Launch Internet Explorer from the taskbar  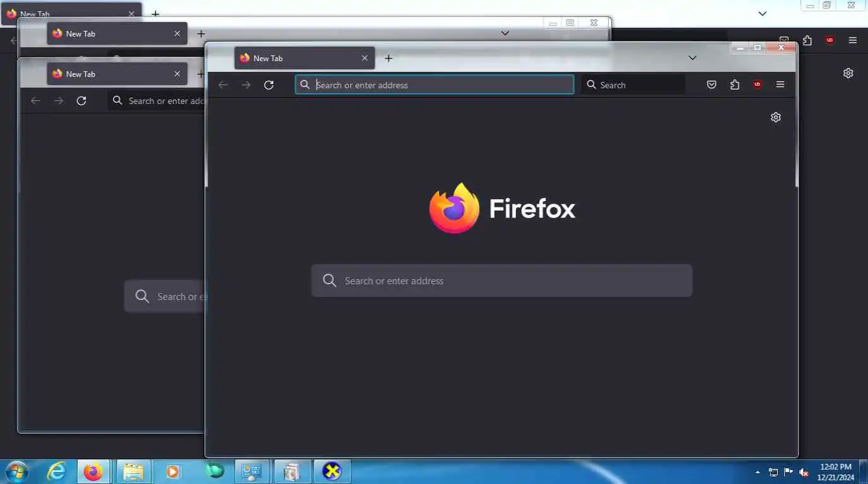[57, 471]
